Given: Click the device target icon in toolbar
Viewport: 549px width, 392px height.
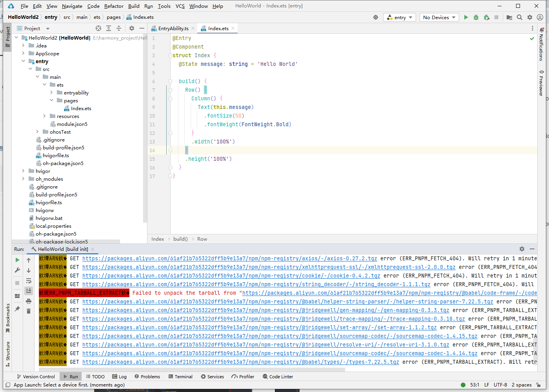Looking at the screenshot, I should tap(376, 17).
